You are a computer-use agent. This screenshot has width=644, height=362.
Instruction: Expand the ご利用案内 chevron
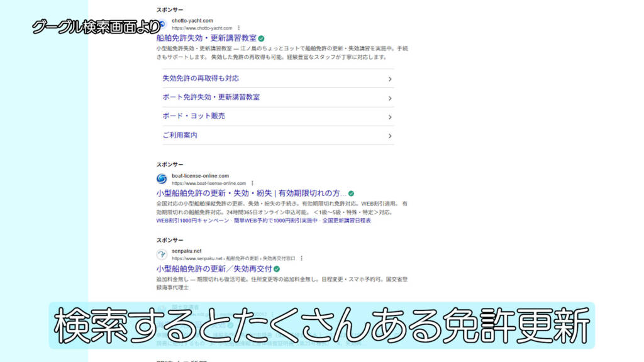pos(390,136)
